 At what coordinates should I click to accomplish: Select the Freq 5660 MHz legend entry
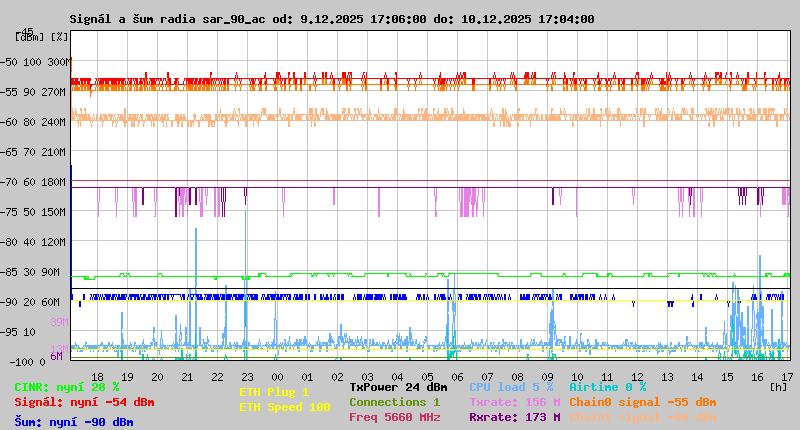394,417
